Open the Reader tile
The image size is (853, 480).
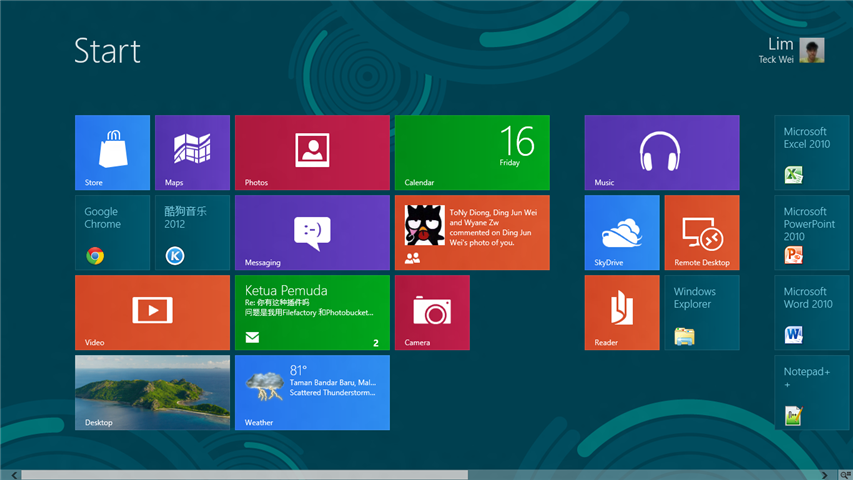[622, 312]
